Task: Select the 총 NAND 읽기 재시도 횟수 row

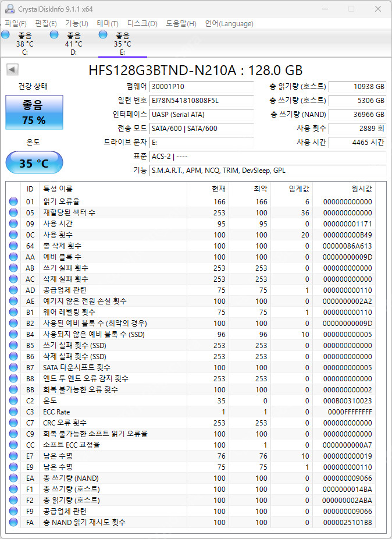Action: click(192, 522)
